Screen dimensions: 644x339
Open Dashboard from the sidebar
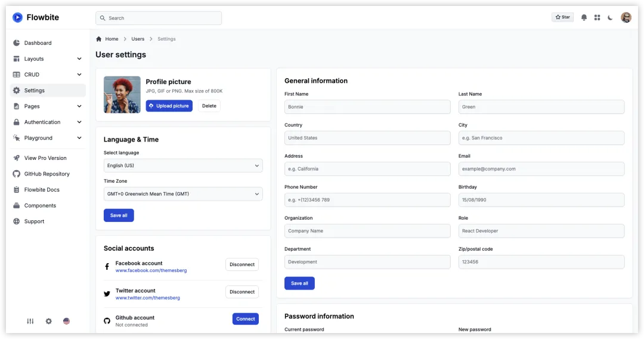(38, 43)
